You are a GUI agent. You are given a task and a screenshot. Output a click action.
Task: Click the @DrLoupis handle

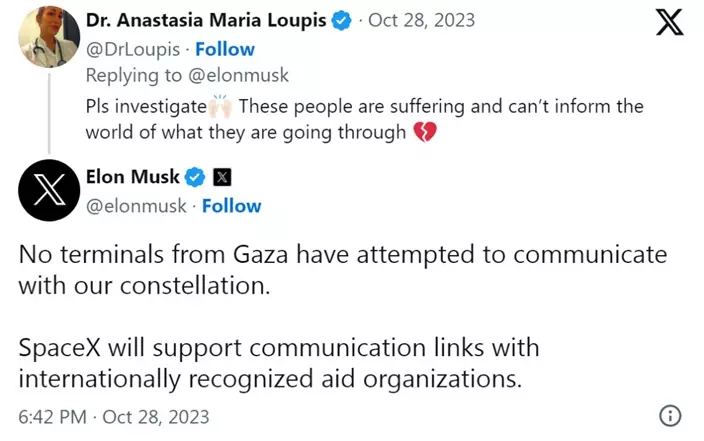point(136,49)
